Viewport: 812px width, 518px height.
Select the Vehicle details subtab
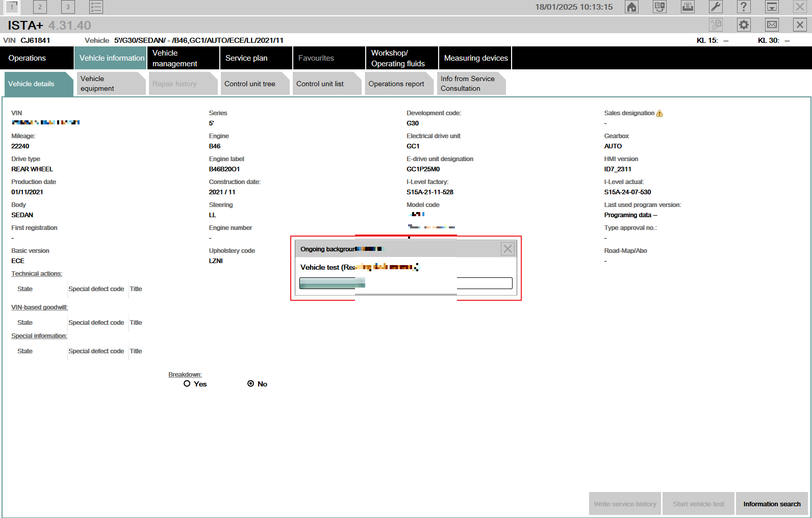pos(39,84)
